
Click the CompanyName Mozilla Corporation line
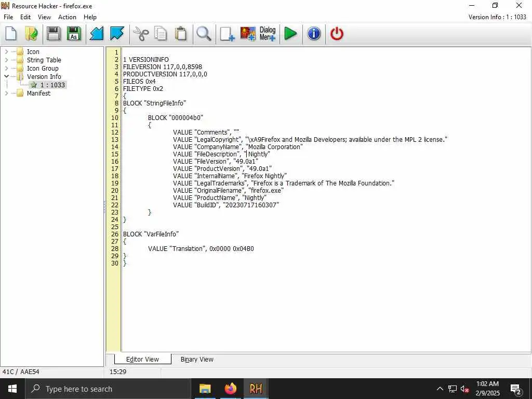coord(237,147)
